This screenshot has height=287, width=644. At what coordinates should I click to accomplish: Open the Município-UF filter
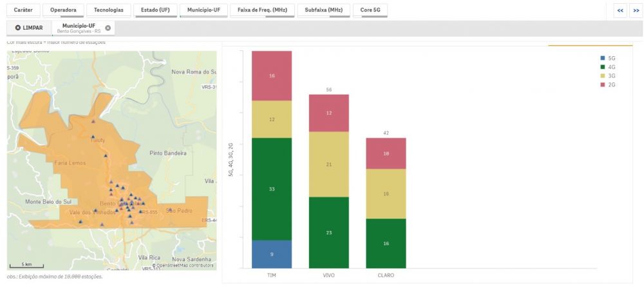pos(204,10)
